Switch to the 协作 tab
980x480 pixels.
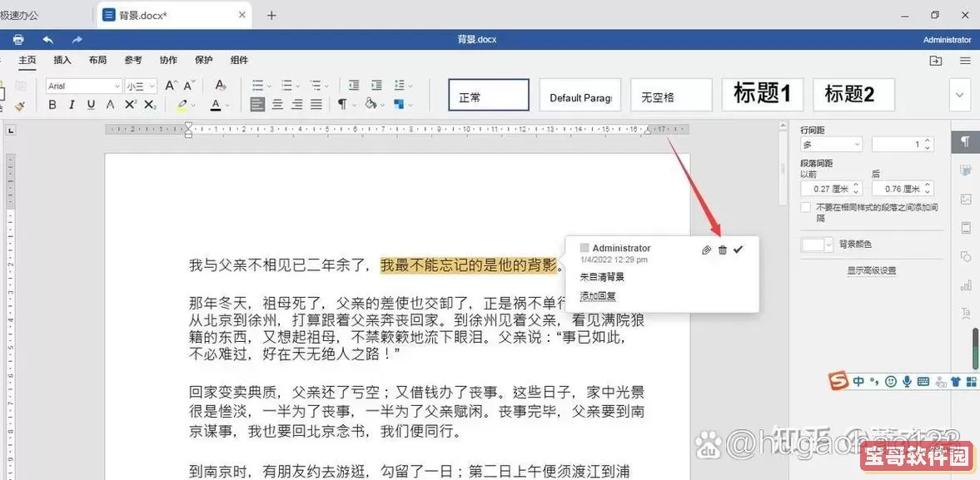pos(169,61)
